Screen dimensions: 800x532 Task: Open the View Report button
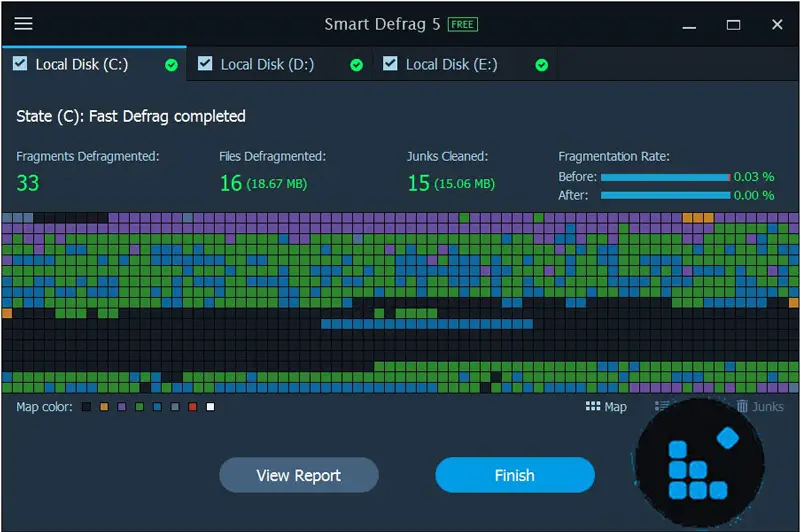point(299,475)
